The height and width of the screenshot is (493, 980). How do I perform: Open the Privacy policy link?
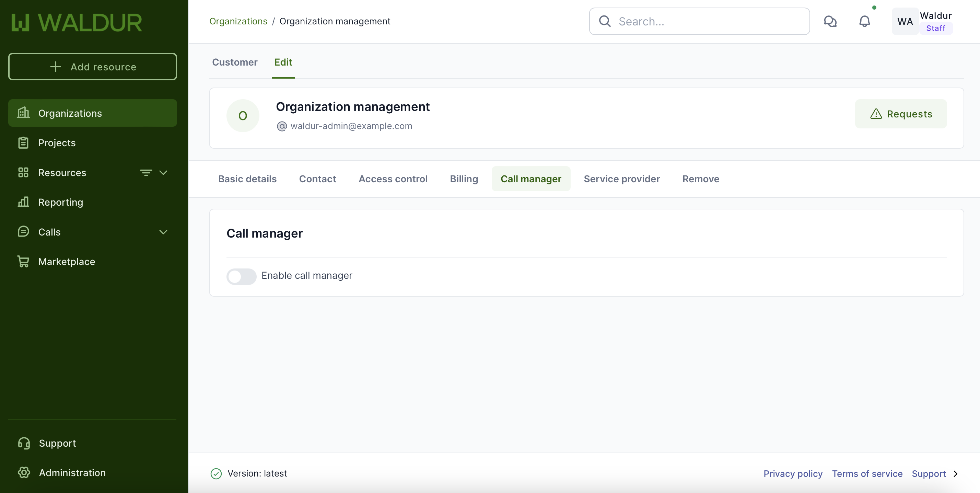click(x=792, y=473)
